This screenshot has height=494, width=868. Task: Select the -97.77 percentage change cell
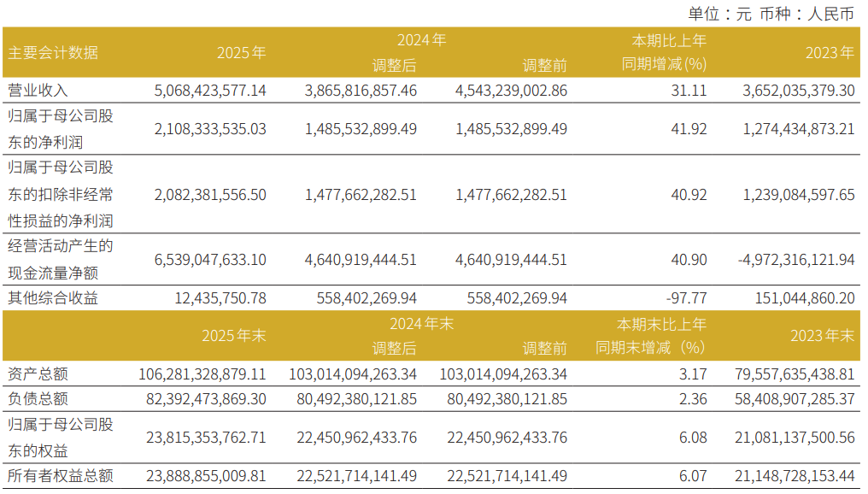686,298
